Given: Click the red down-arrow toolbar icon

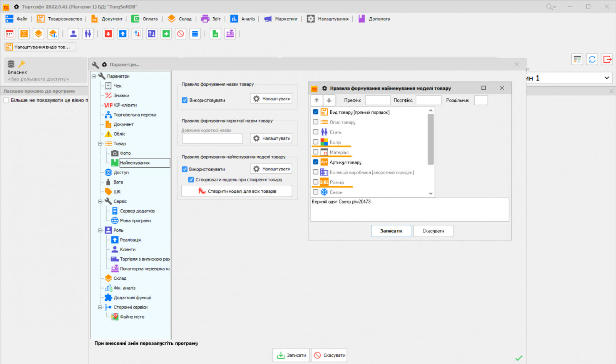Looking at the screenshot, I should [108, 34].
